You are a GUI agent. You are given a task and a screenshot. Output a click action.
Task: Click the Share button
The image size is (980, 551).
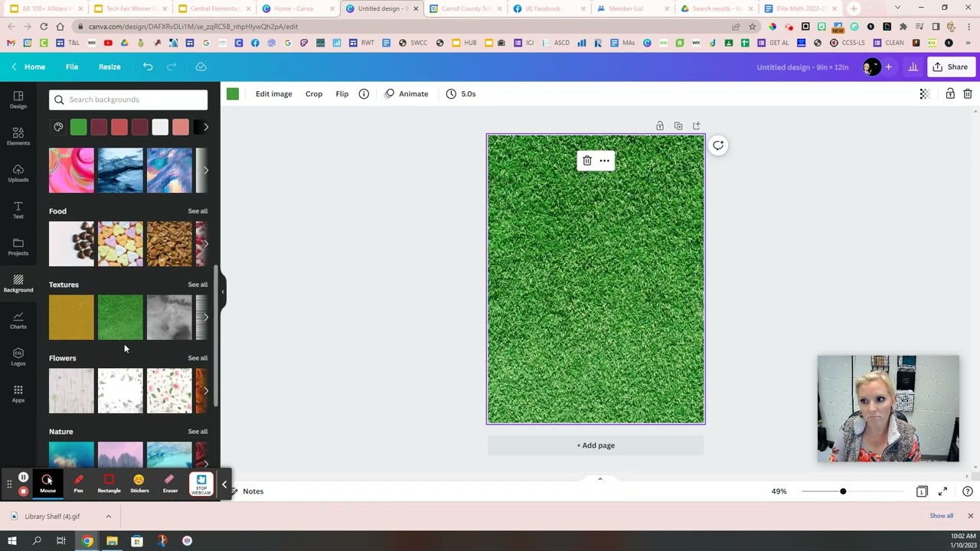point(950,67)
